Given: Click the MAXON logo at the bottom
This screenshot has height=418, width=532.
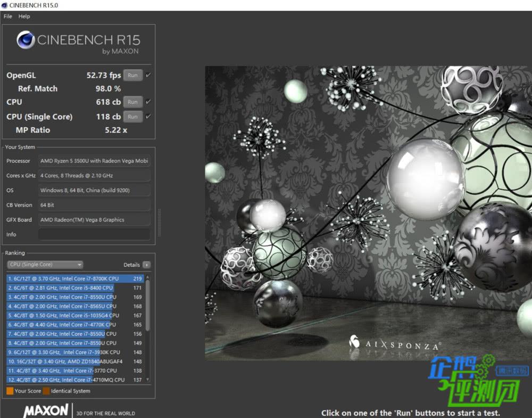Looking at the screenshot, I should pos(46,411).
